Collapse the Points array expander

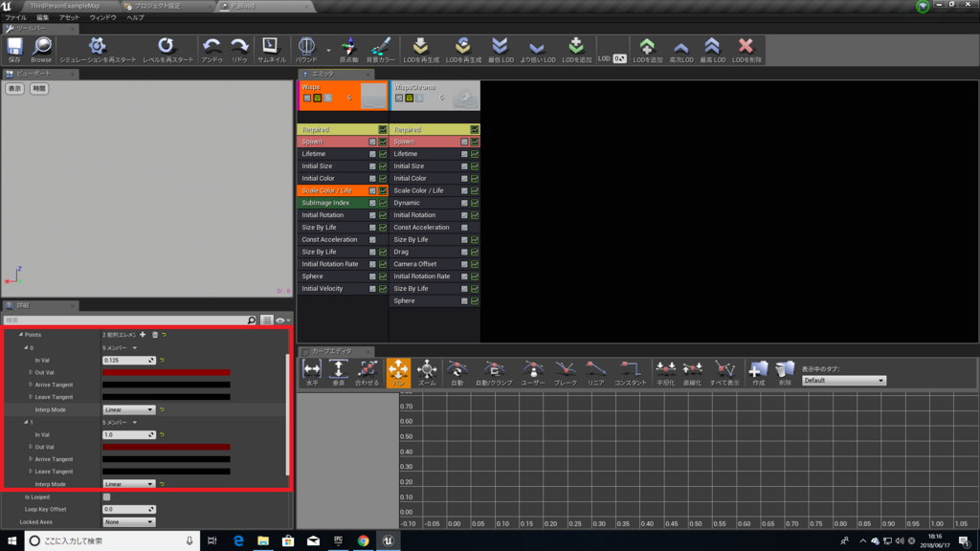20,335
